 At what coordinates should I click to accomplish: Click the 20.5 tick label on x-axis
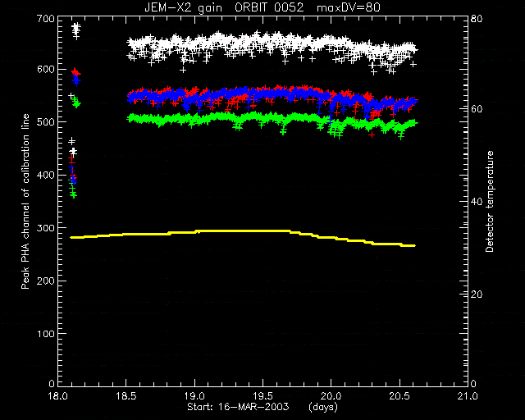[x=399, y=396]
